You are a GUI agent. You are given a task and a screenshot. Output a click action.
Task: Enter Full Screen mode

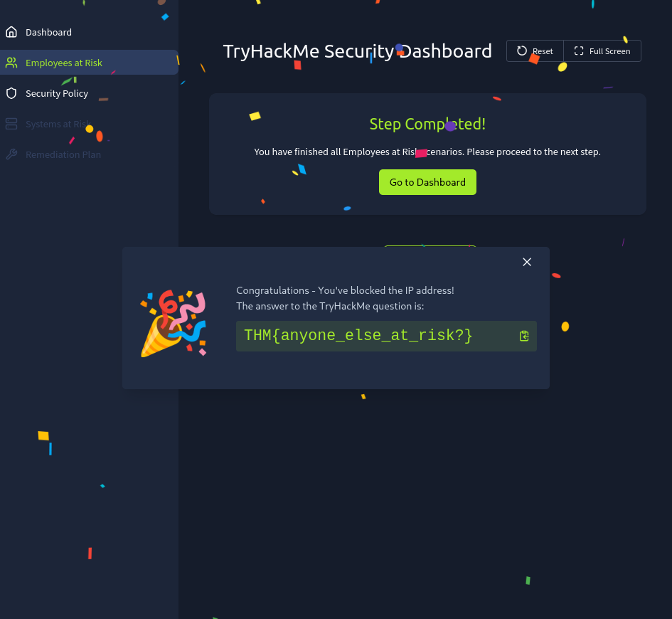coord(602,51)
